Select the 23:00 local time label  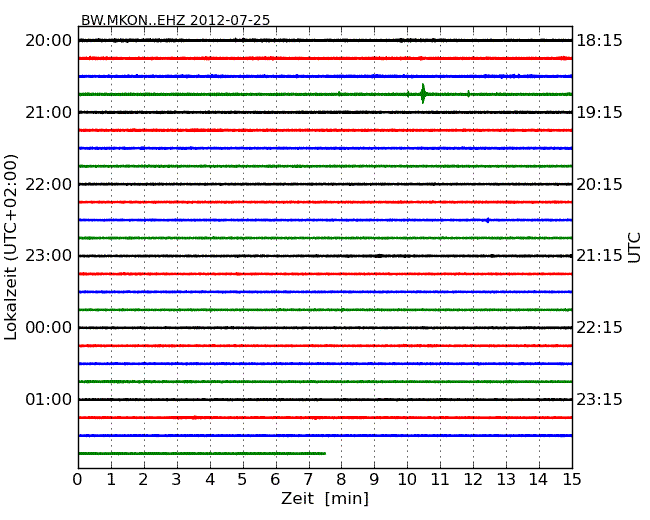49,255
